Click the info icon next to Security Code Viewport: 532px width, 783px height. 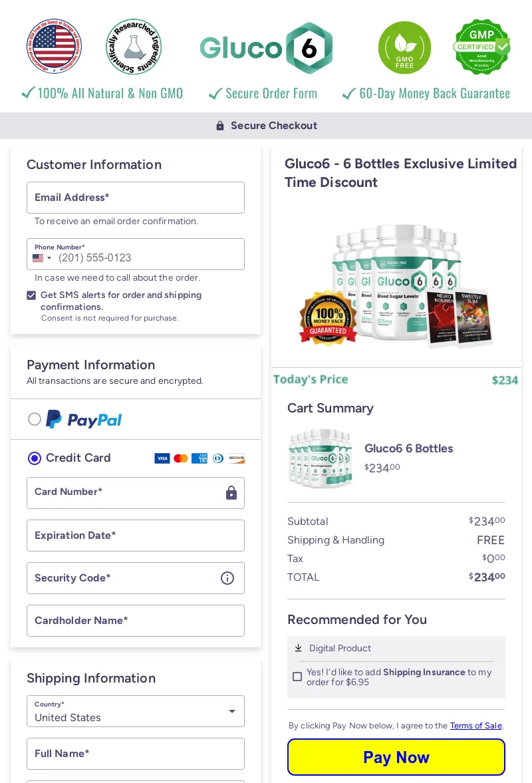227,578
